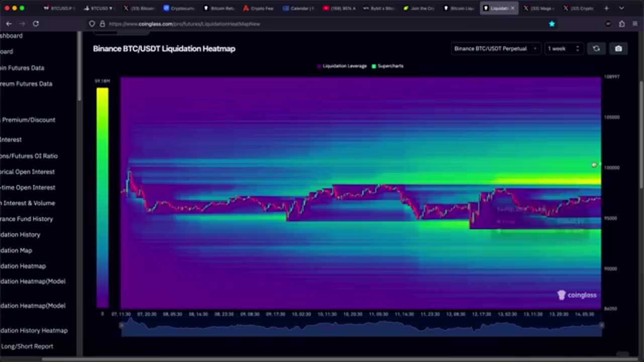Switch to the Join the Crypto tab
Screen dimensions: 644x362
pyautogui.click(x=420, y=8)
